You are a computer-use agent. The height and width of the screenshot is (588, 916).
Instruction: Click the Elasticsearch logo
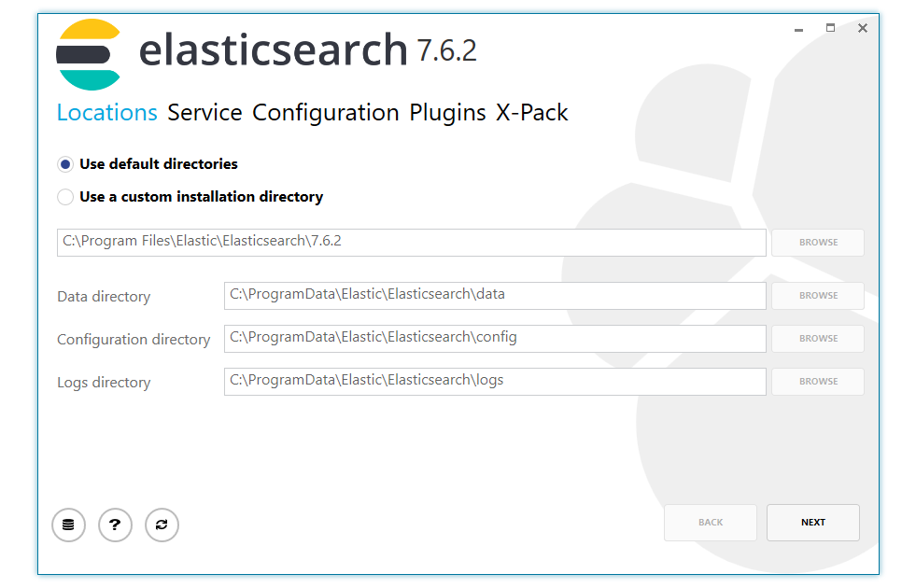(88, 55)
